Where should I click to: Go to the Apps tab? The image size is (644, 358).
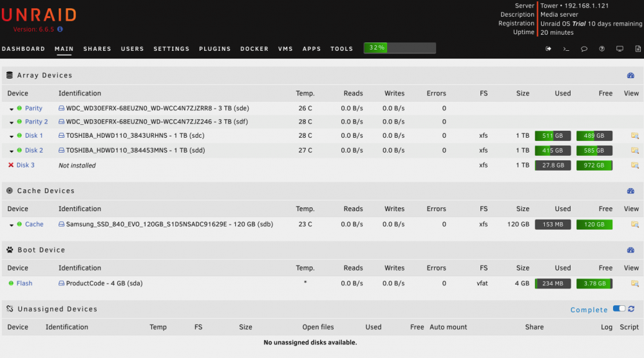pyautogui.click(x=312, y=49)
